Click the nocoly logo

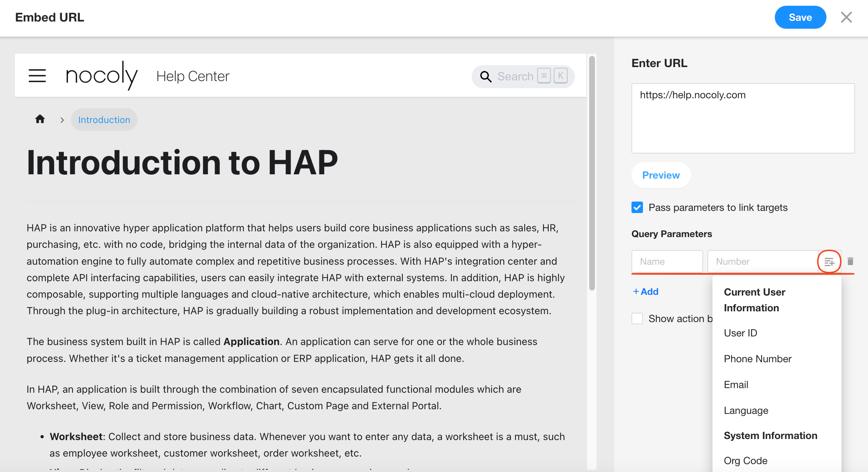(x=101, y=75)
